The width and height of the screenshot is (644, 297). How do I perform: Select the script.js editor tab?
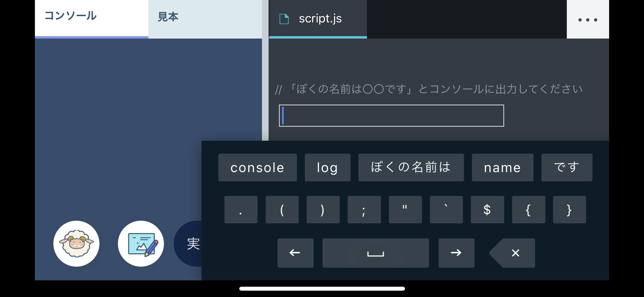tap(318, 19)
